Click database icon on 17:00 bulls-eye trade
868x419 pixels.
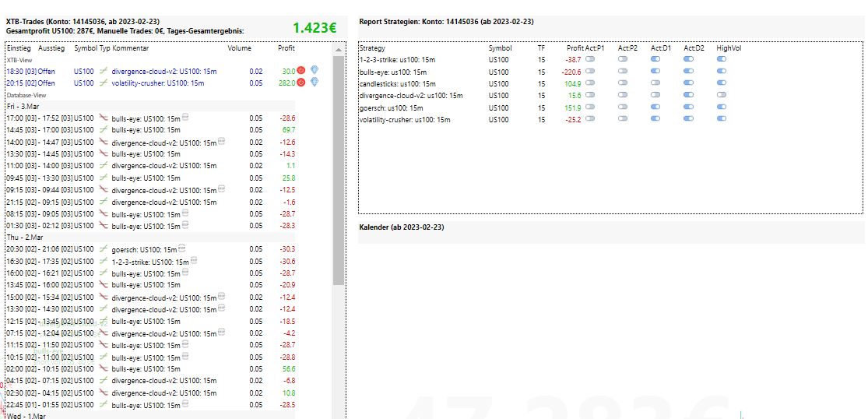tap(185, 118)
